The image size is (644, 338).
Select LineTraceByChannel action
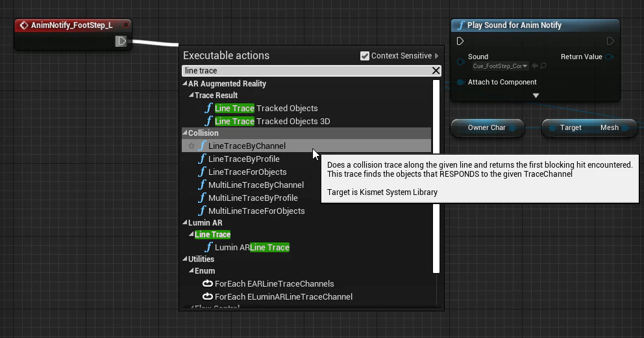(247, 146)
